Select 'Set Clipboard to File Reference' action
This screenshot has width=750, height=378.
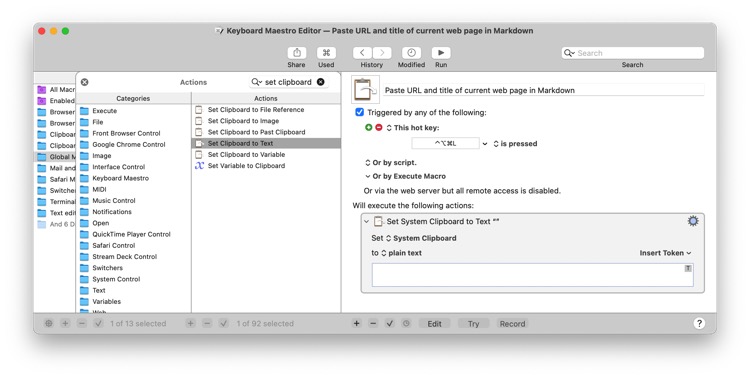click(266, 110)
